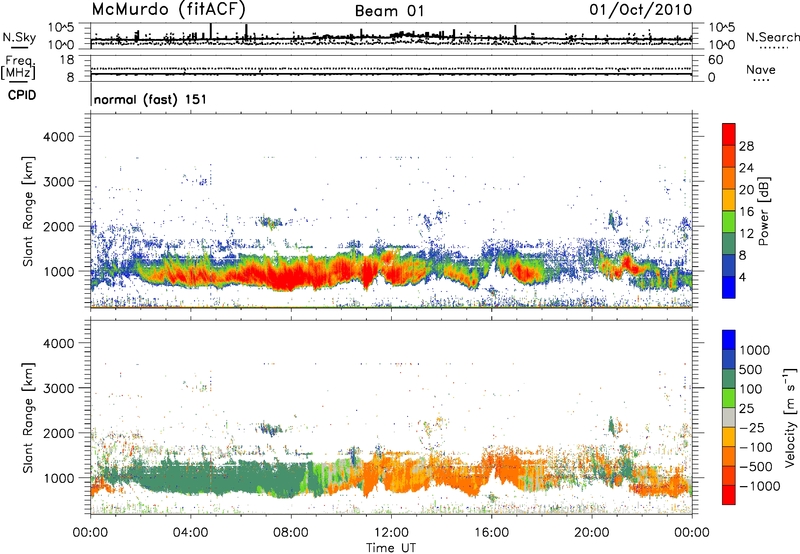Click the 4 label on the power color bar

pos(742,277)
